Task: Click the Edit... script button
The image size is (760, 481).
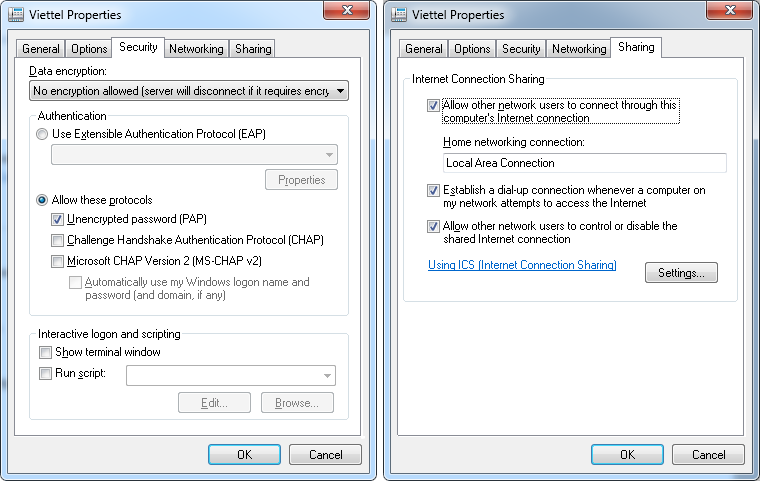Action: 214,403
